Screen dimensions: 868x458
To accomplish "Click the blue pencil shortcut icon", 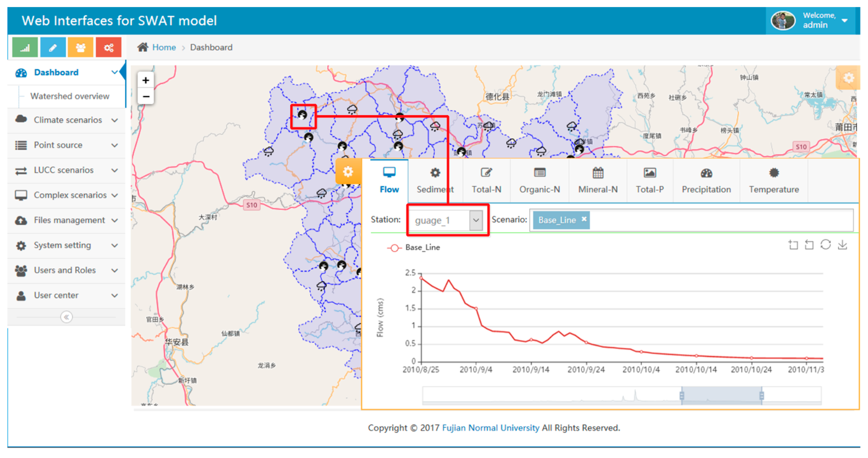I will coord(53,48).
